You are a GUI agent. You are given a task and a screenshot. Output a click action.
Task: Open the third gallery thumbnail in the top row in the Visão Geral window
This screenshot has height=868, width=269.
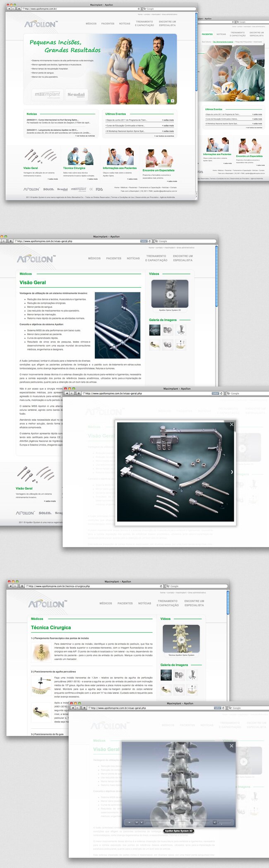pos(180,330)
